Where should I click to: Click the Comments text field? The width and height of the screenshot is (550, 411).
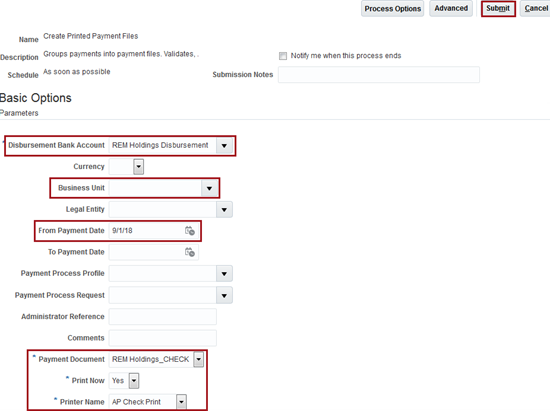[163, 338]
